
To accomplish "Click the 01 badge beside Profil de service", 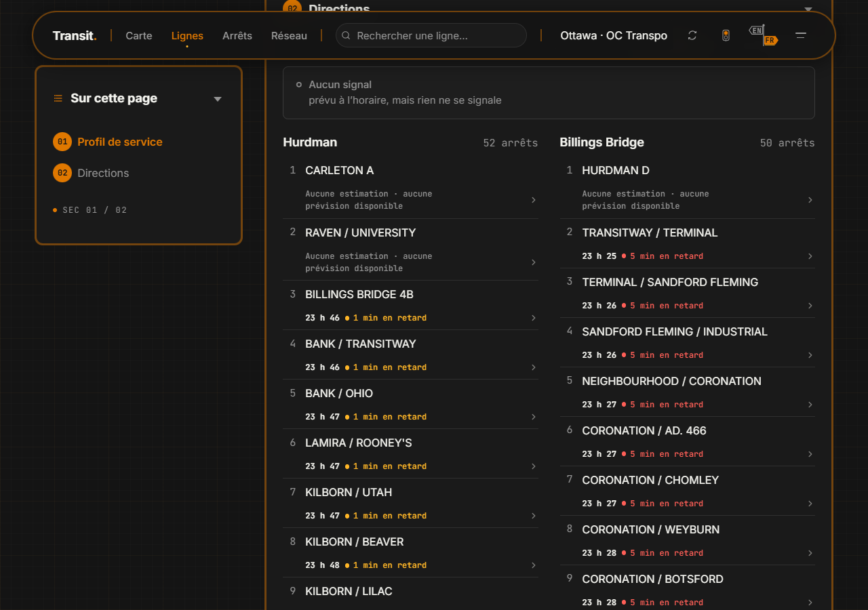I will pos(62,142).
